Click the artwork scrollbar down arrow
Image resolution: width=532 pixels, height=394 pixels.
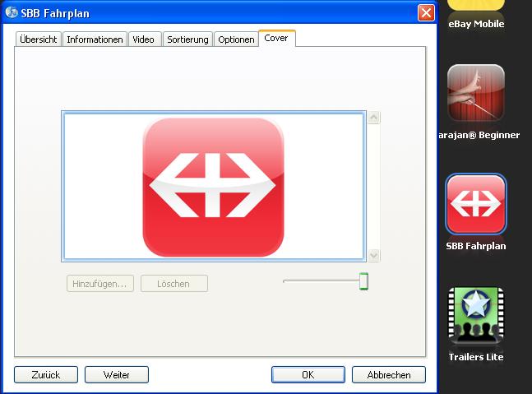pyautogui.click(x=374, y=255)
